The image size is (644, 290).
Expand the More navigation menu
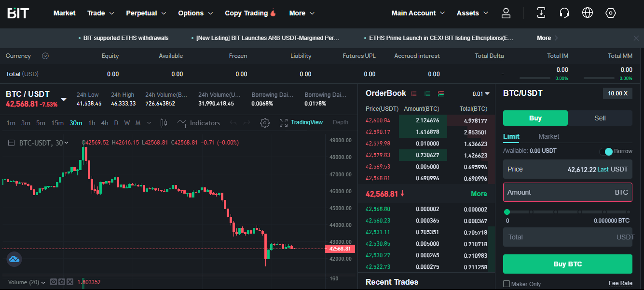302,13
